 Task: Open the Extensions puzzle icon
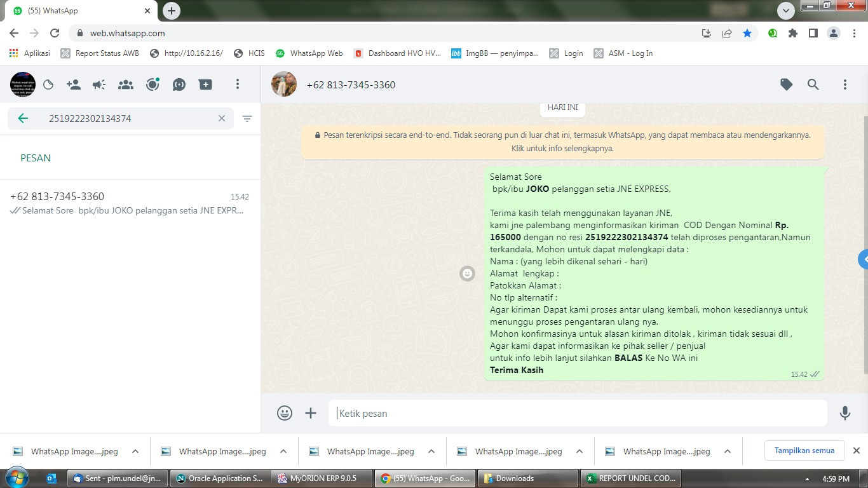click(x=793, y=33)
